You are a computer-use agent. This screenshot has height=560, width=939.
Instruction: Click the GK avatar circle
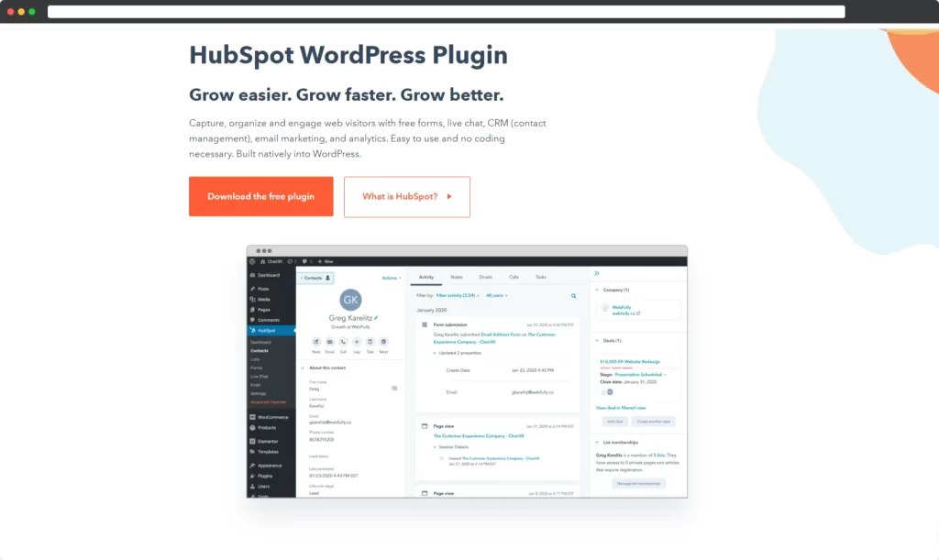tap(350, 300)
